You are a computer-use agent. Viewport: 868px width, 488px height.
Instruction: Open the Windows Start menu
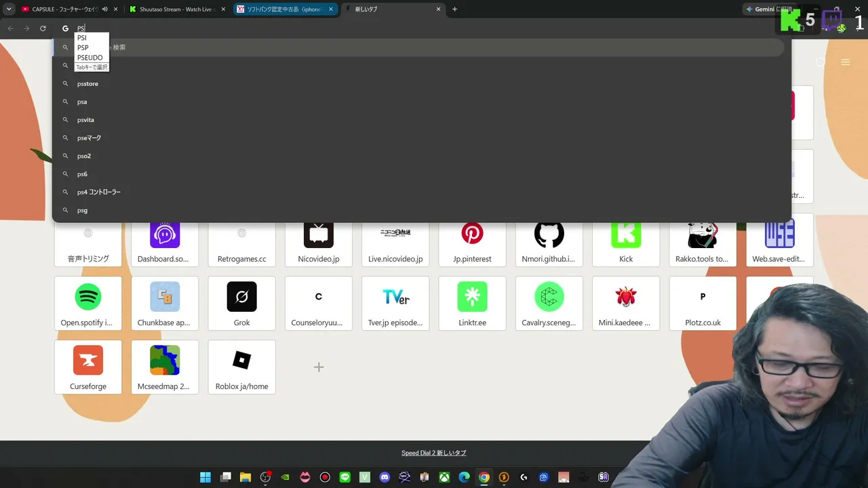pos(205,477)
